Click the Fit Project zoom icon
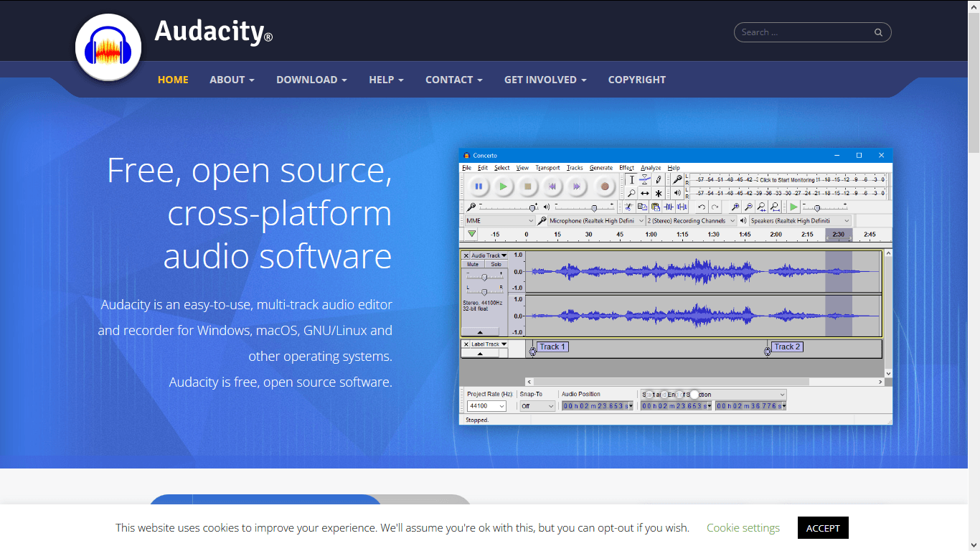Viewport: 980px width, 551px height. [x=775, y=207]
